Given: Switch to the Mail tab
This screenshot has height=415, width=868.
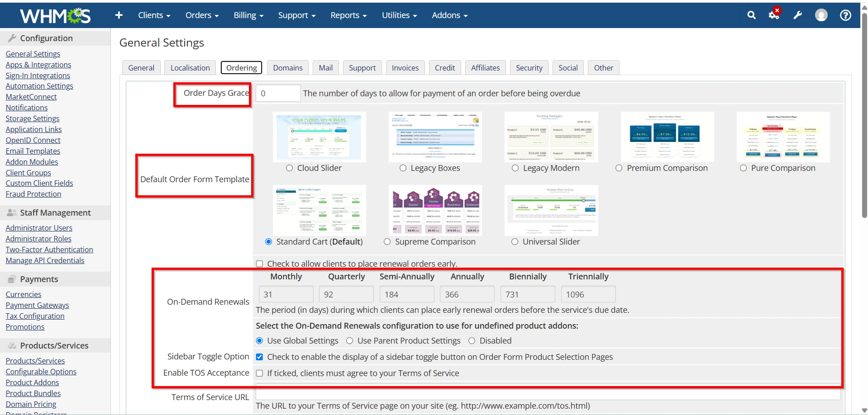Looking at the screenshot, I should pyautogui.click(x=326, y=68).
